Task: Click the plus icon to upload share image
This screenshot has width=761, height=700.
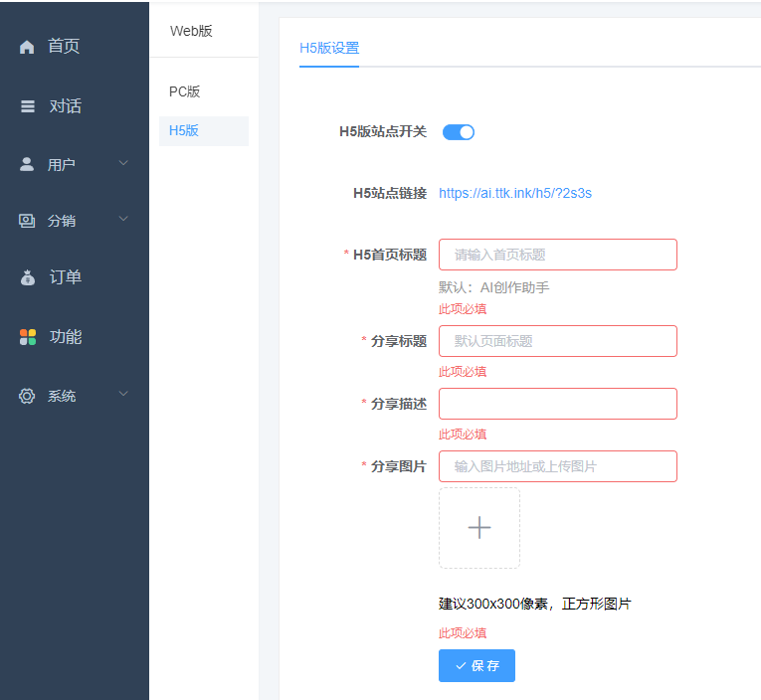Action: [479, 528]
